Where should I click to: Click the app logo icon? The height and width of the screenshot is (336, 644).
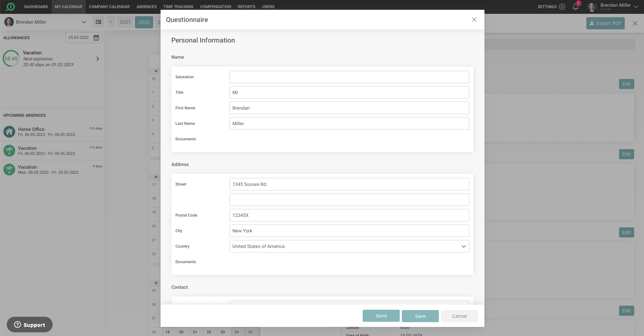click(x=11, y=7)
